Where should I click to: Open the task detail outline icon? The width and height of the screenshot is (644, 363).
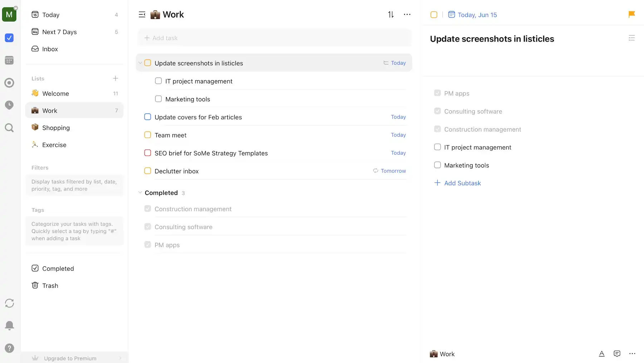pyautogui.click(x=632, y=38)
